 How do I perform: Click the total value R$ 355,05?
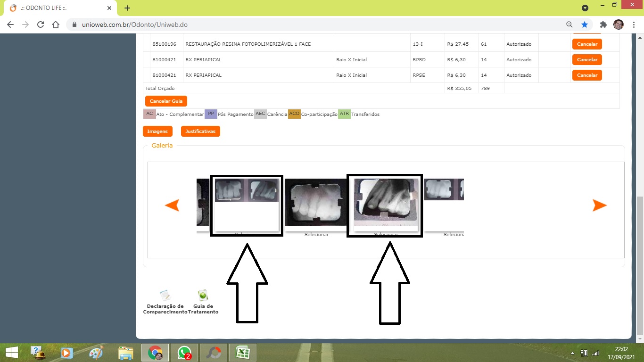point(459,88)
